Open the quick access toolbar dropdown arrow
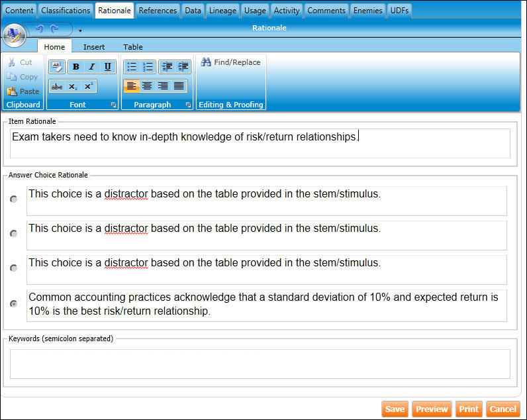This screenshot has width=527, height=420. [80, 30]
